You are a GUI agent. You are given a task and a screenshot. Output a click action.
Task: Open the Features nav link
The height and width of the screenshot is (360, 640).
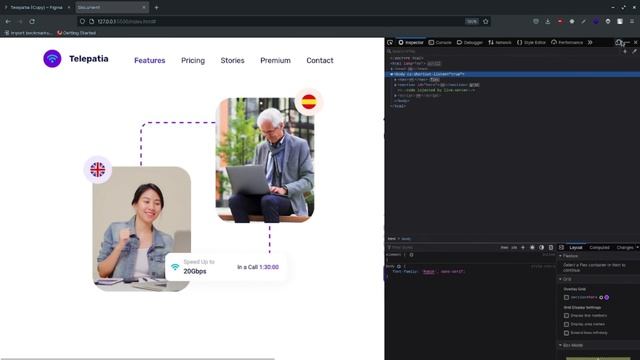coord(150,60)
